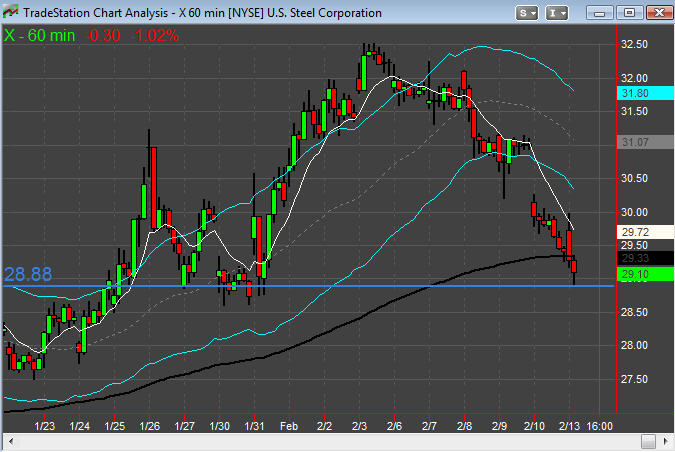This screenshot has width=675, height=452.
Task: Click the 32.50 price axis label
Action: pyautogui.click(x=634, y=44)
